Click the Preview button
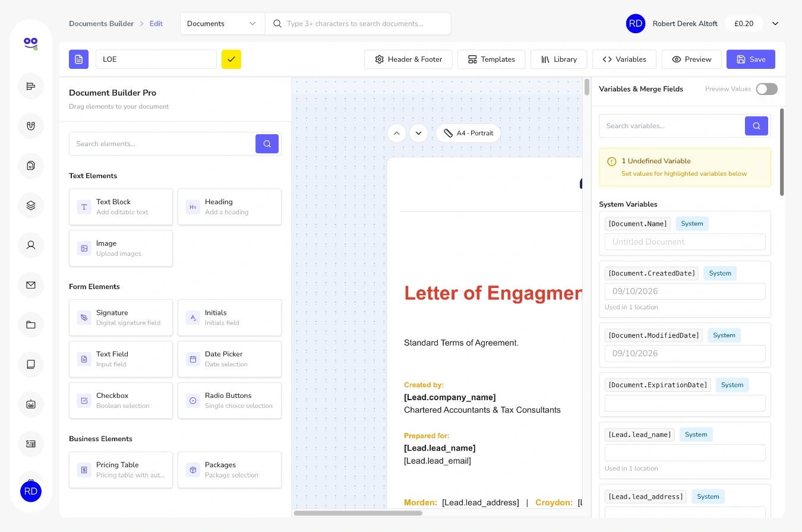This screenshot has width=802, height=532. click(691, 59)
